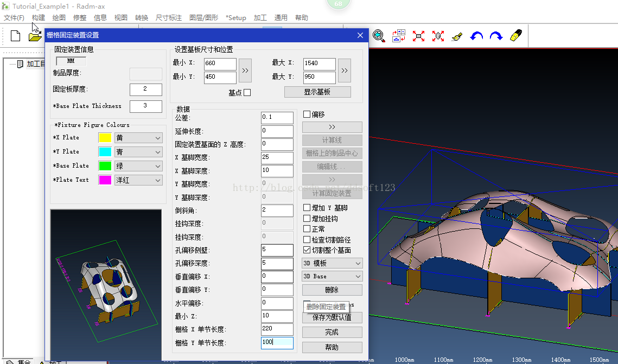Click the MM units indicator box
The height and width of the screenshot is (364, 618).
71,61
